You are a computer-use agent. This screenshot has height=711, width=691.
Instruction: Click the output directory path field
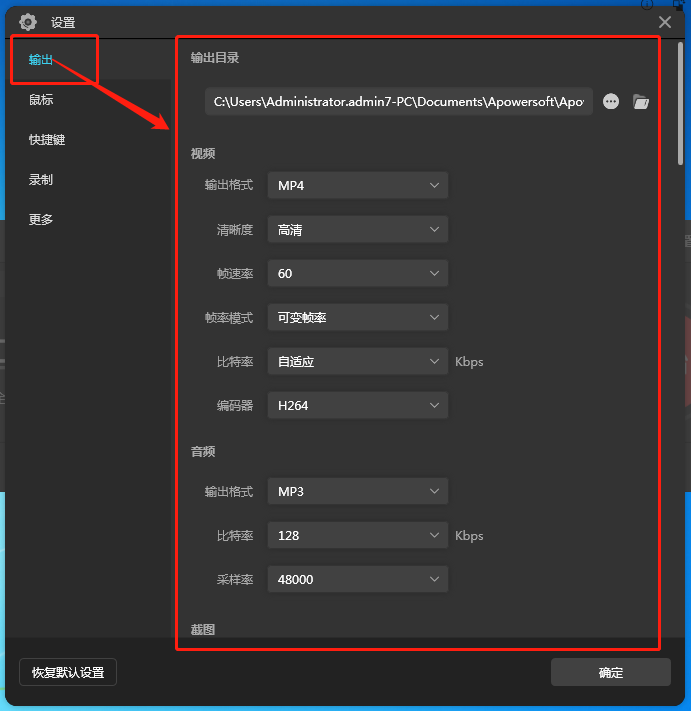pyautogui.click(x=399, y=102)
